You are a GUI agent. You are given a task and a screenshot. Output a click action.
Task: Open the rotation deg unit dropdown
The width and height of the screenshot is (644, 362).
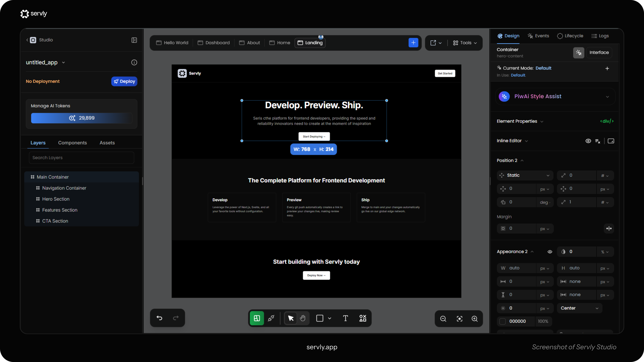[545, 202]
